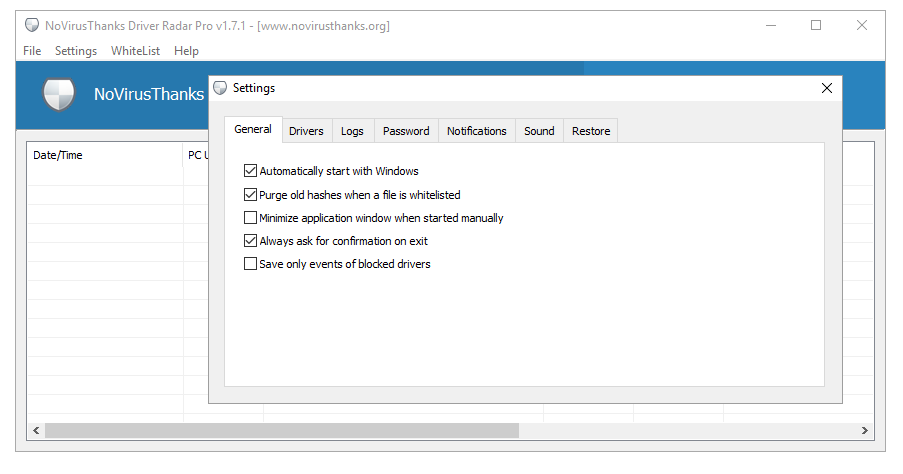Minimize the Driver Radar Pro window
The width and height of the screenshot is (903, 474).
(x=771, y=25)
